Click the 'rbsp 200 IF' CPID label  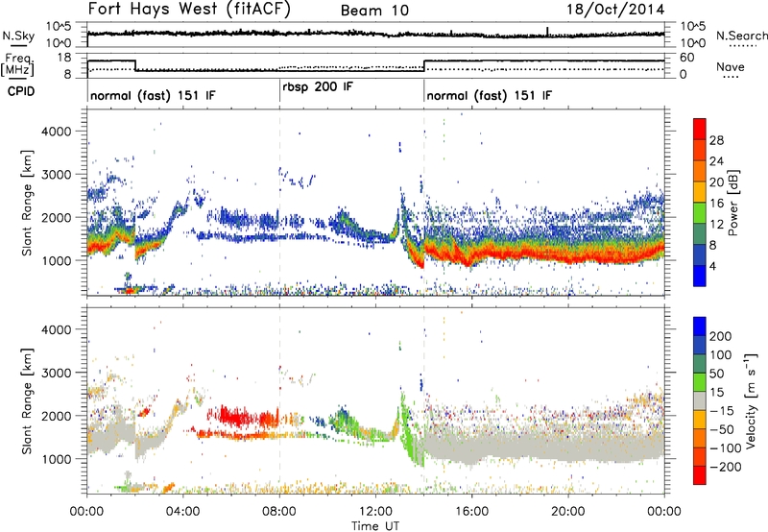[x=318, y=87]
